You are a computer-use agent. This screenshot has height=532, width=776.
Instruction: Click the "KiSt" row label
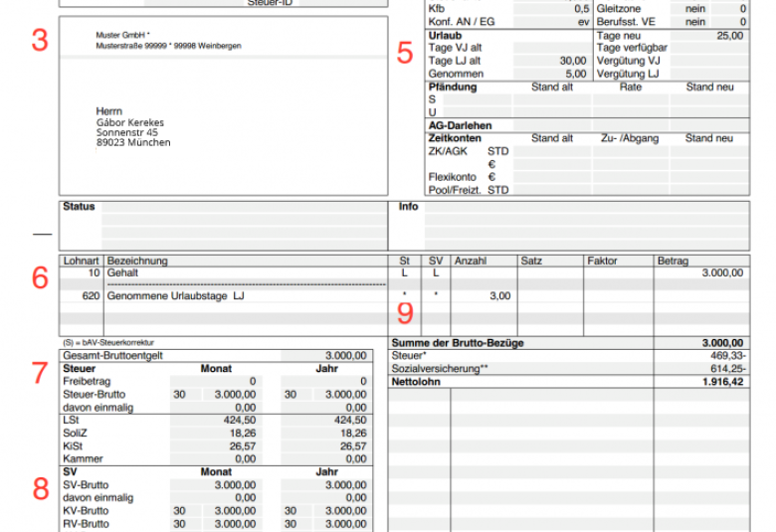pyautogui.click(x=73, y=445)
